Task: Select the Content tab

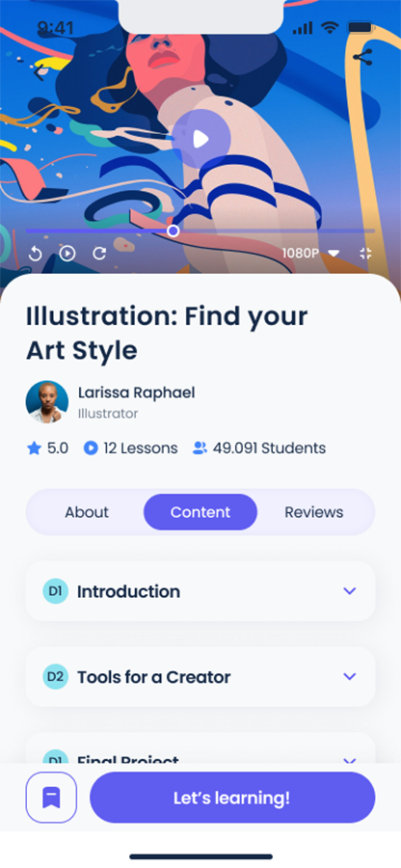Action: click(200, 512)
